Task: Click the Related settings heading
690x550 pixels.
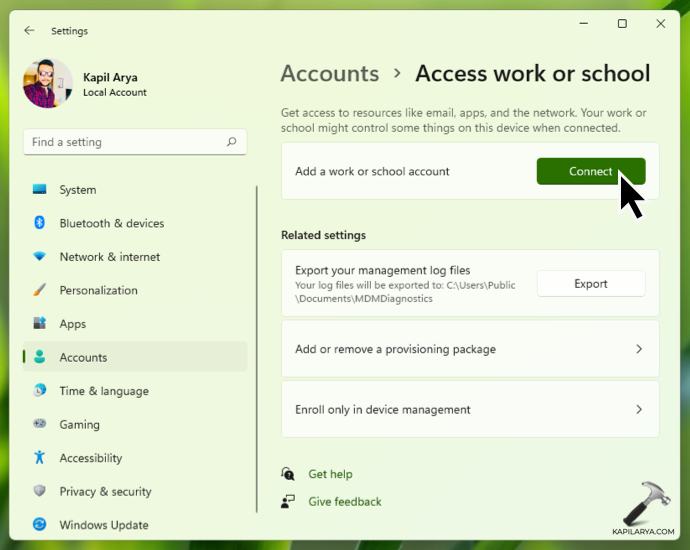Action: pos(323,235)
